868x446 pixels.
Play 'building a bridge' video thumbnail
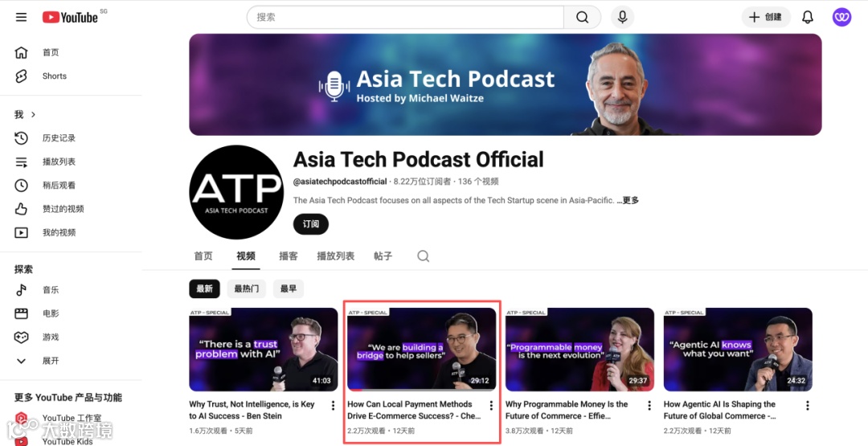422,350
